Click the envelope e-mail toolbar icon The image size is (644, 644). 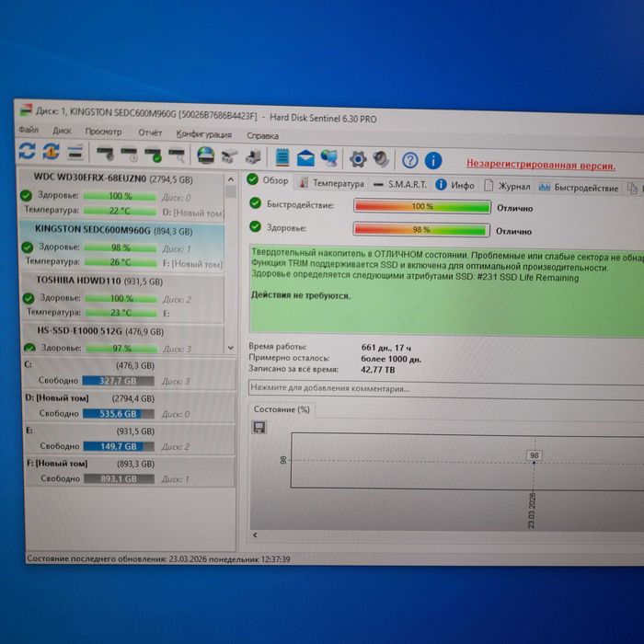pos(305,158)
